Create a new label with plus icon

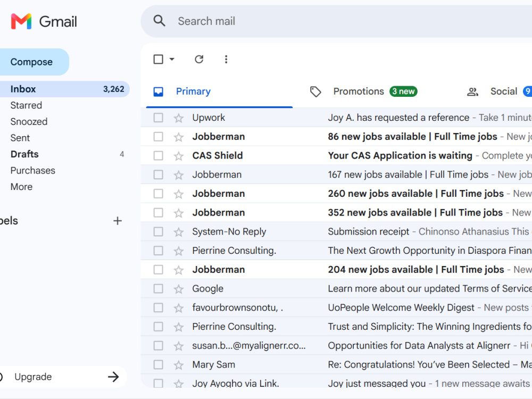click(118, 221)
